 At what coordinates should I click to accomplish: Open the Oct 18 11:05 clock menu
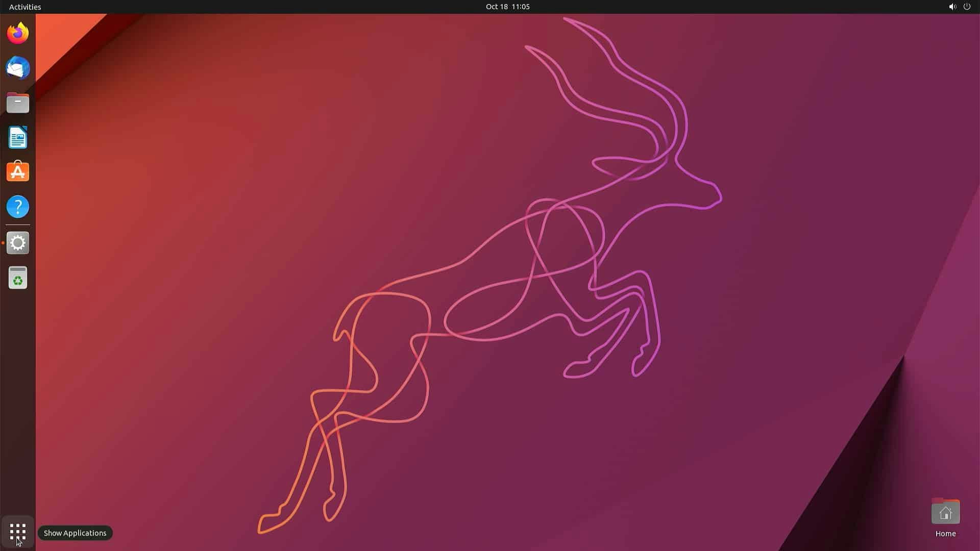coord(507,7)
